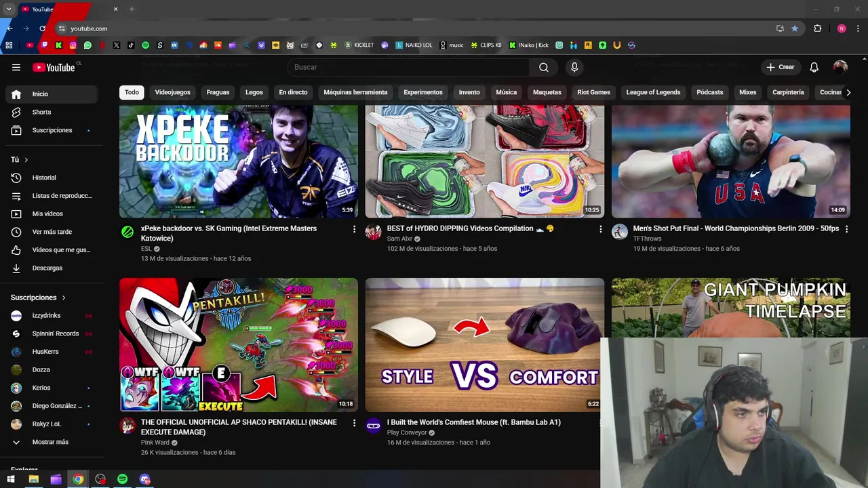Open options for Men's Shot Put Final

846,229
